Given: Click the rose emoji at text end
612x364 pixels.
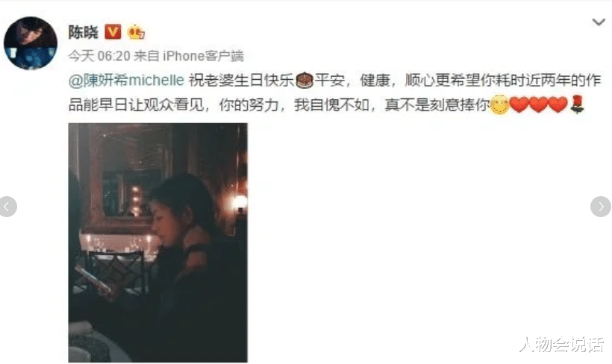Looking at the screenshot, I should click(x=577, y=104).
